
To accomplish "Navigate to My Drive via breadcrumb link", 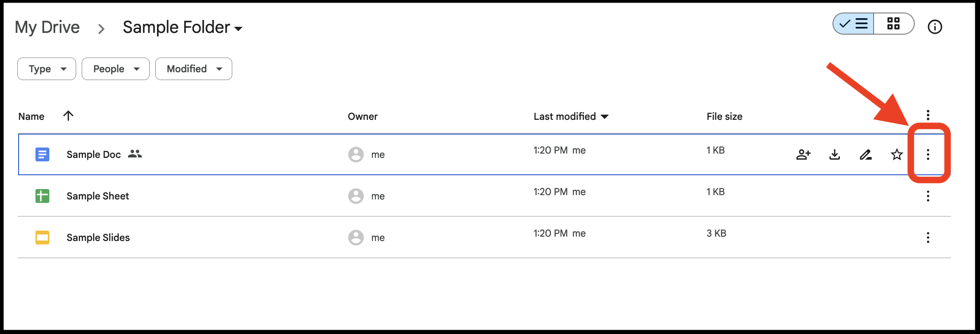I will click(x=47, y=27).
